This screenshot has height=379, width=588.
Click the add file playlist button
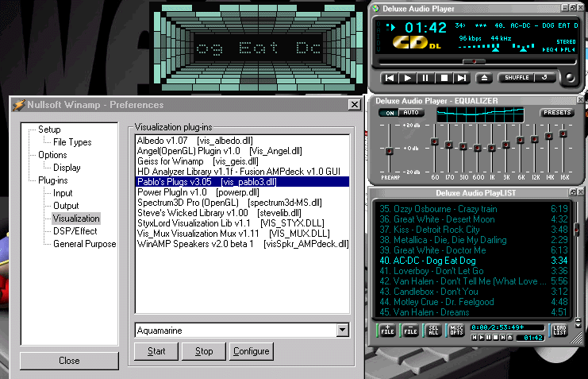pos(387,331)
